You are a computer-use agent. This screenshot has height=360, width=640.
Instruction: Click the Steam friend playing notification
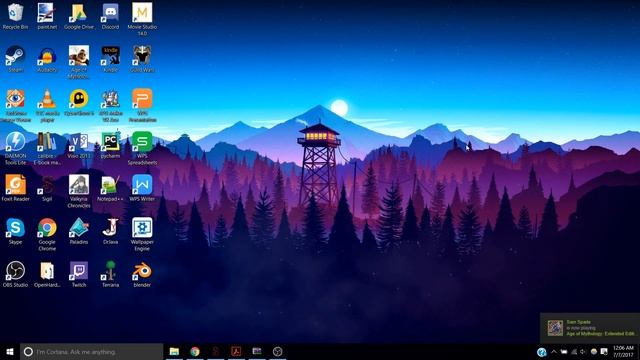pyautogui.click(x=590, y=328)
